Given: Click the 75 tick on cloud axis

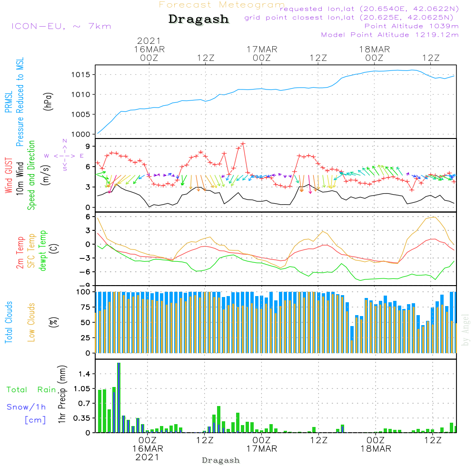Looking at the screenshot, I should [86, 307].
